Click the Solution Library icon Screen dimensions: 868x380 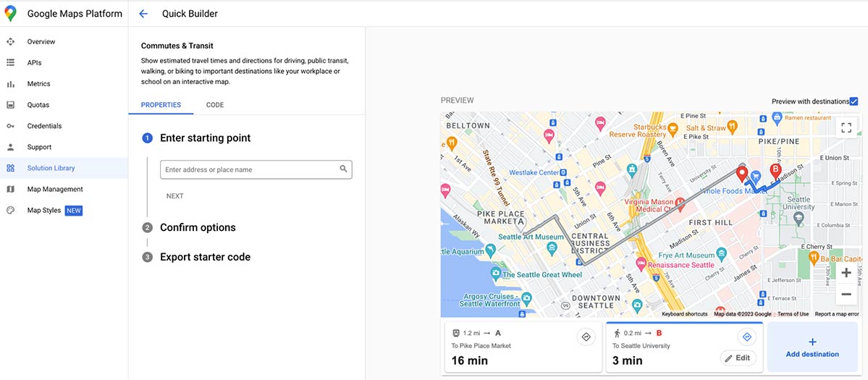coord(11,168)
